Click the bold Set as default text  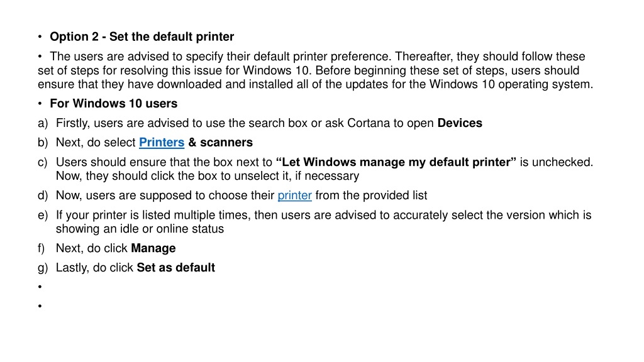pos(176,268)
